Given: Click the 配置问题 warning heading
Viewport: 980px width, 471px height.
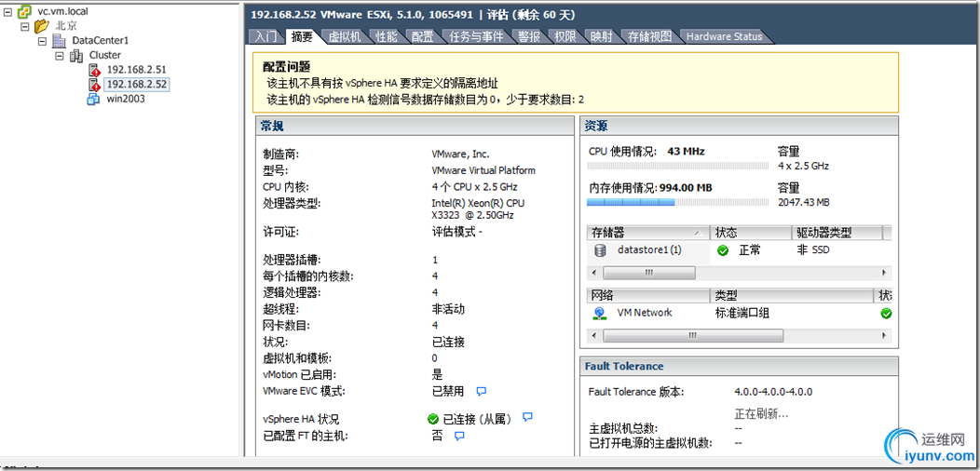Looking at the screenshot, I should click(287, 67).
